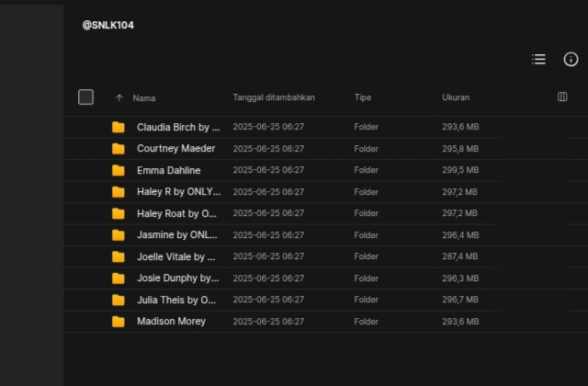
Task: Click folder icon of Jasmine row
Action: click(x=119, y=235)
